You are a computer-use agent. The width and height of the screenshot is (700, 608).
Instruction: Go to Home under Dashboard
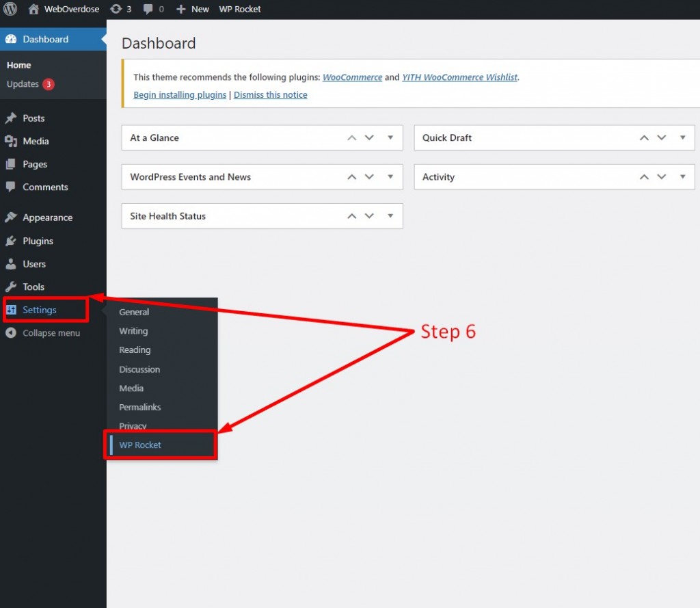[x=18, y=65]
